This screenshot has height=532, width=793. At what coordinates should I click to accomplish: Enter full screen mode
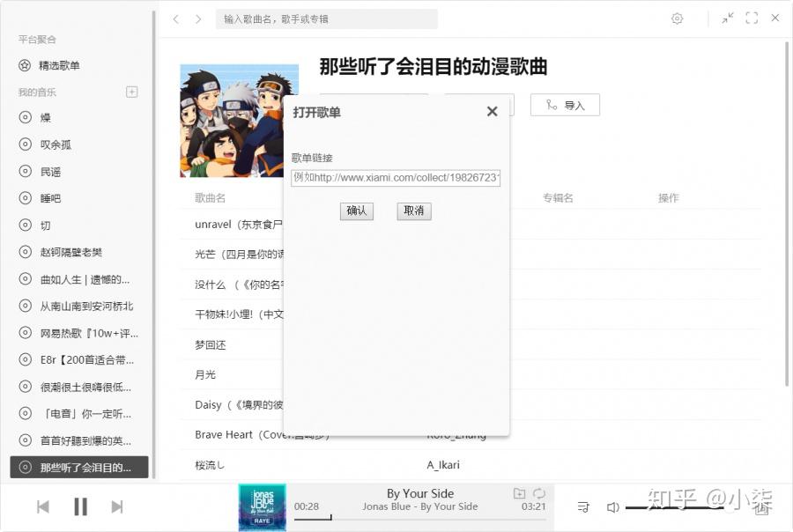pyautogui.click(x=752, y=18)
